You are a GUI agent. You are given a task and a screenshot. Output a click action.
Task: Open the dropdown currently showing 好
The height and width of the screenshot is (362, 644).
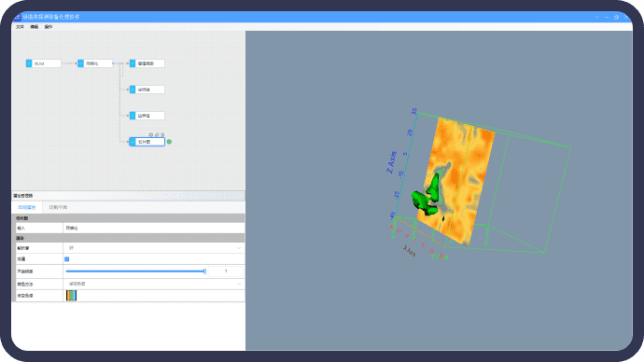[154, 248]
